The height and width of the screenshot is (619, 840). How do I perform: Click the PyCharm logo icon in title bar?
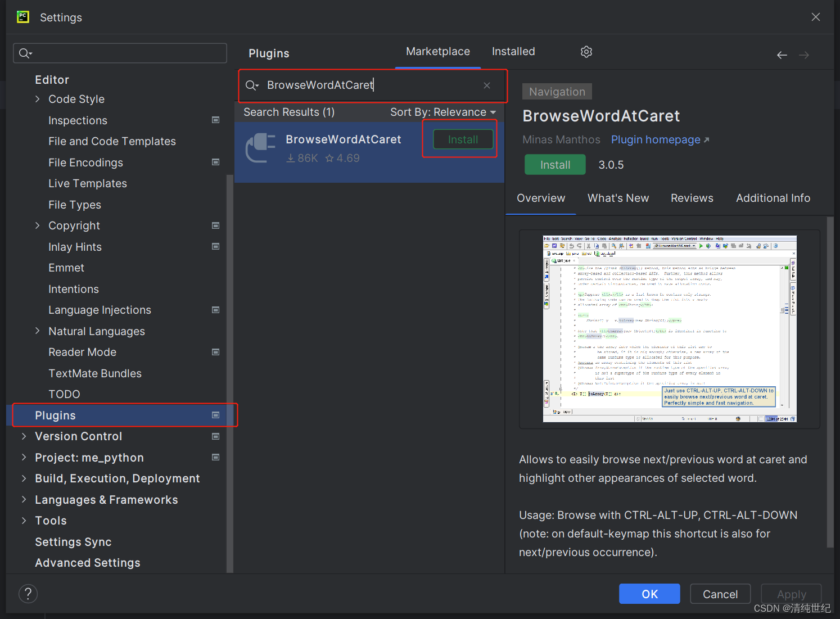coord(23,17)
